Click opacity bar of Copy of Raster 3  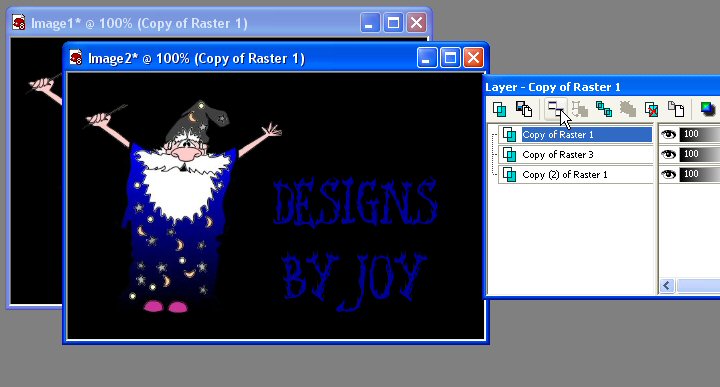(x=699, y=154)
